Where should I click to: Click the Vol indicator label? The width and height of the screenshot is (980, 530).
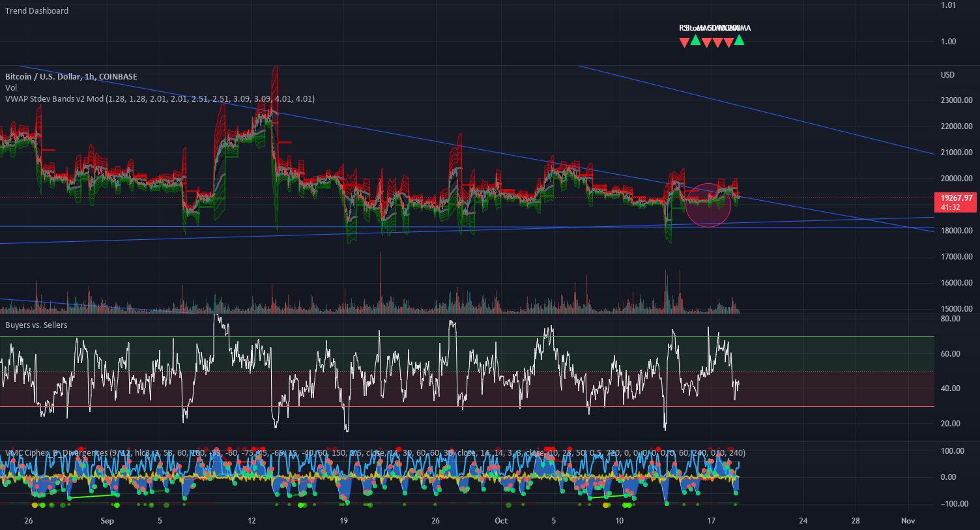pos(11,87)
